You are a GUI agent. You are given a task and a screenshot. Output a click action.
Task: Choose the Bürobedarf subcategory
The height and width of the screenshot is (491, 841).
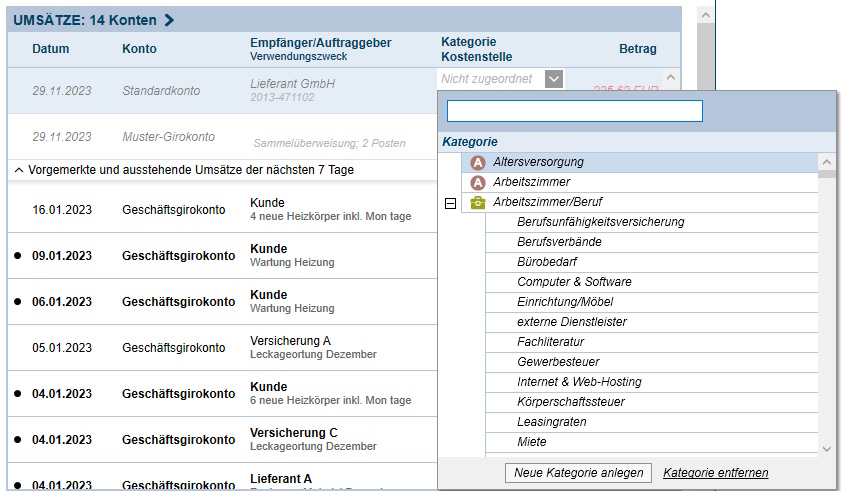tap(651, 262)
